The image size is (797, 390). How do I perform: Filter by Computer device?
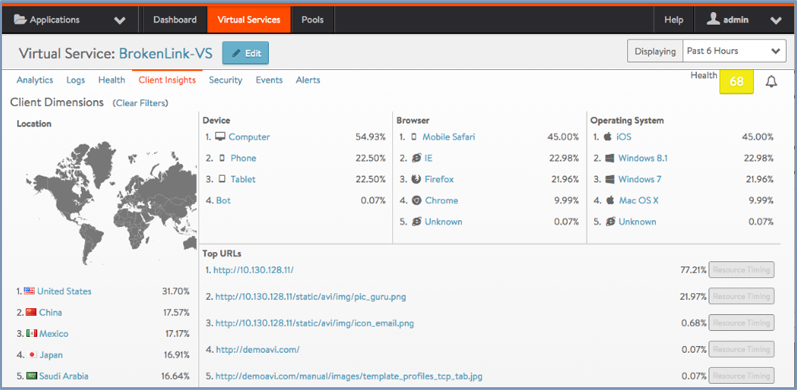(249, 137)
